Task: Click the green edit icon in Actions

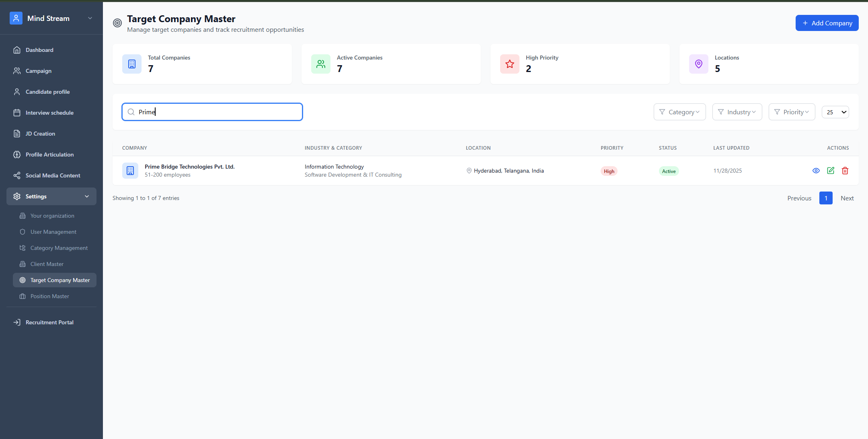Action: (x=831, y=171)
